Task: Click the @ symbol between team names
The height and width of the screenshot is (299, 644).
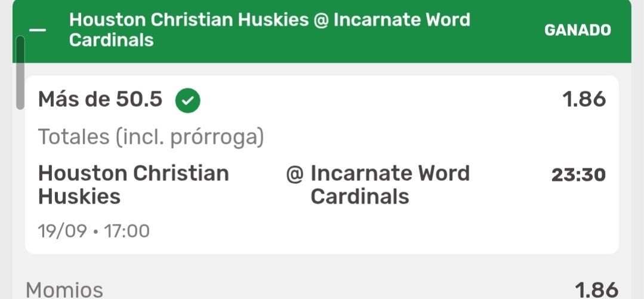Action: (294, 174)
